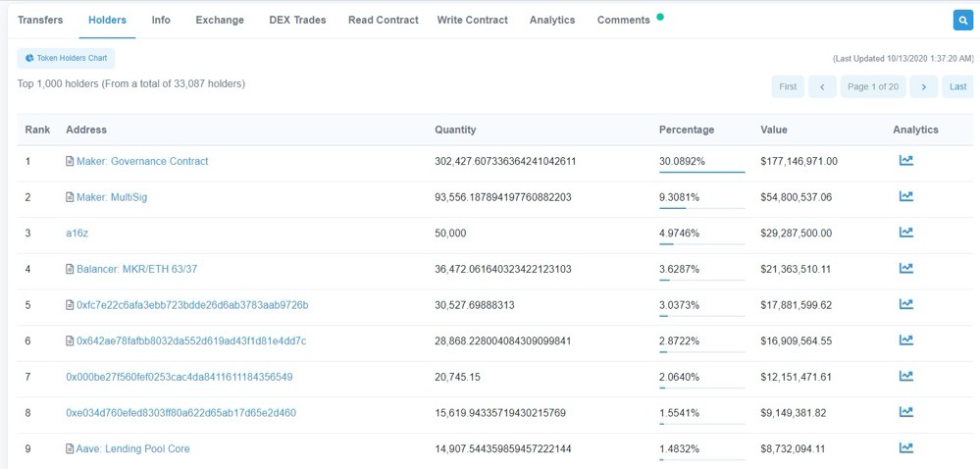The width and height of the screenshot is (980, 469).
Task: Open the Token Holders Chart
Action: (66, 59)
